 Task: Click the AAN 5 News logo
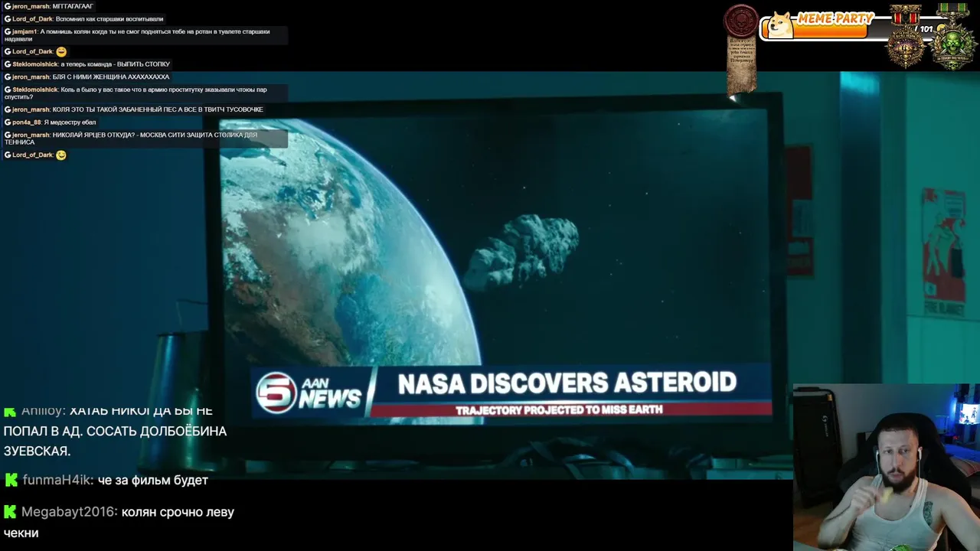(x=309, y=393)
